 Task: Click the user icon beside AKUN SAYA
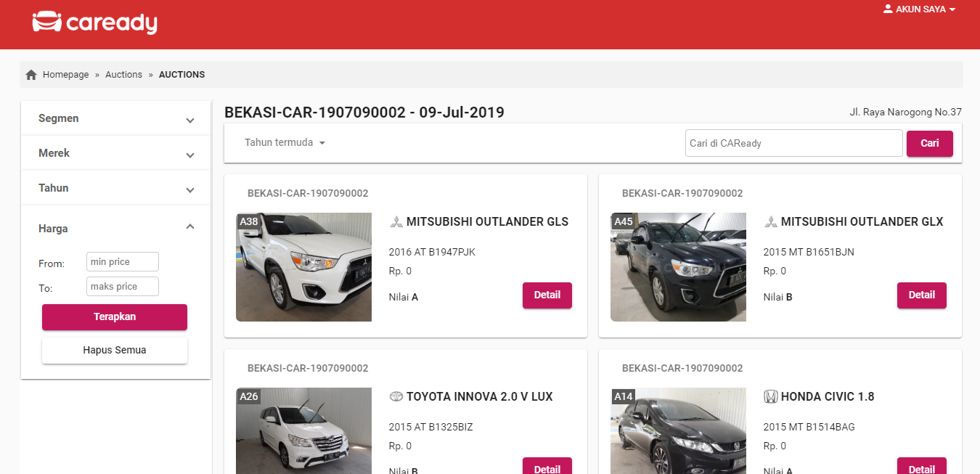pos(888,9)
